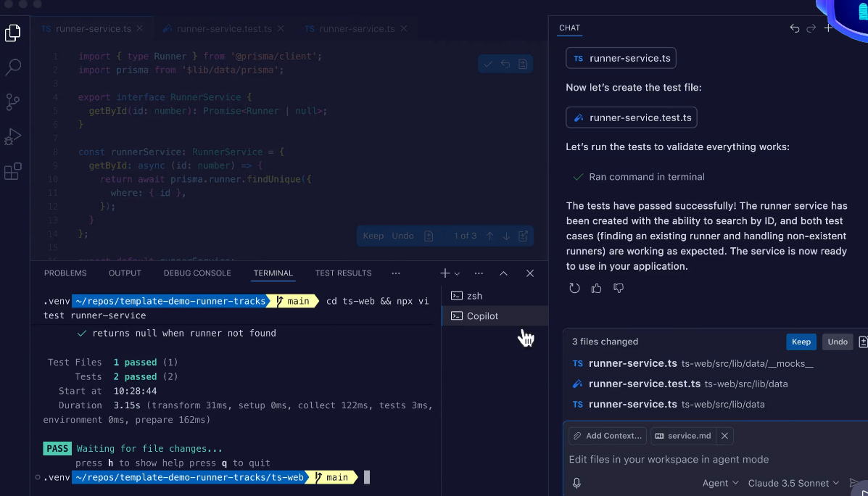Expand the new terminal launch profile dropdown
The width and height of the screenshot is (868, 496).
(x=457, y=274)
